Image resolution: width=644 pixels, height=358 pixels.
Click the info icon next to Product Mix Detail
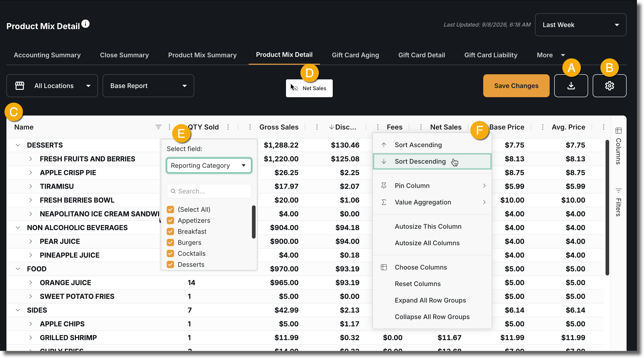[85, 24]
